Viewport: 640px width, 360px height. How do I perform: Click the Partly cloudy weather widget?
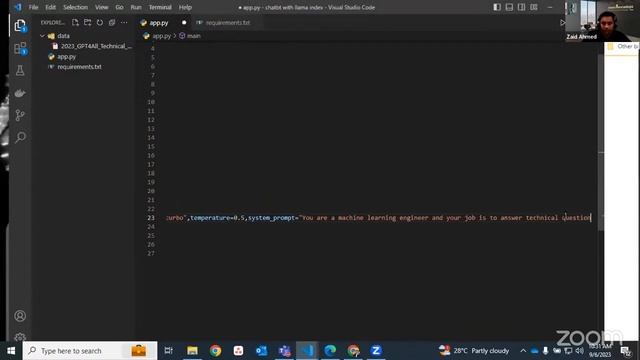[x=473, y=351]
